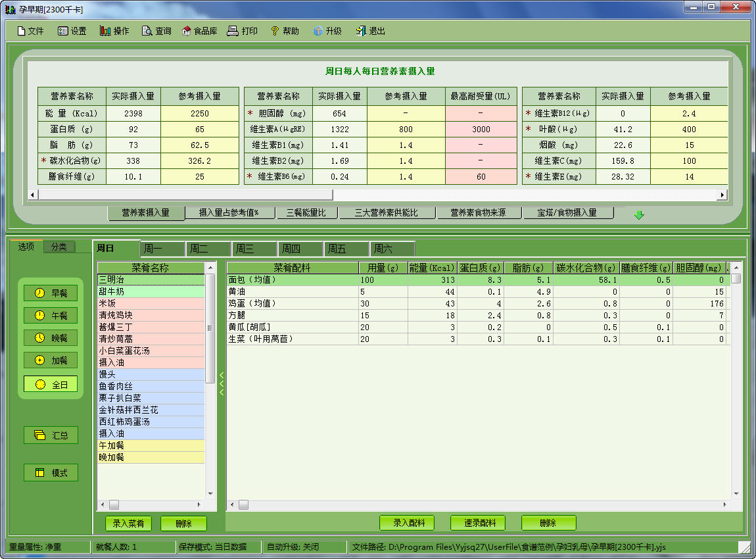Screen dimensions: 756x559
Task: Expand panel with the green down arrow
Action: click(639, 215)
